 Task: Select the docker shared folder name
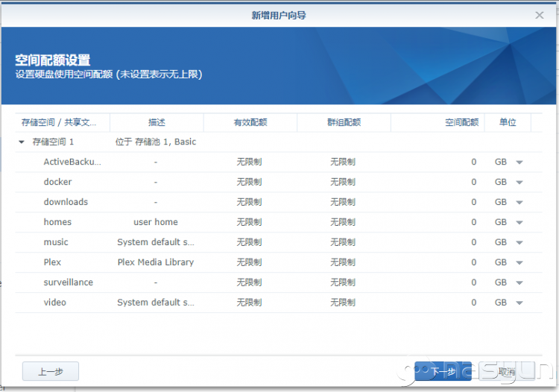(x=57, y=182)
